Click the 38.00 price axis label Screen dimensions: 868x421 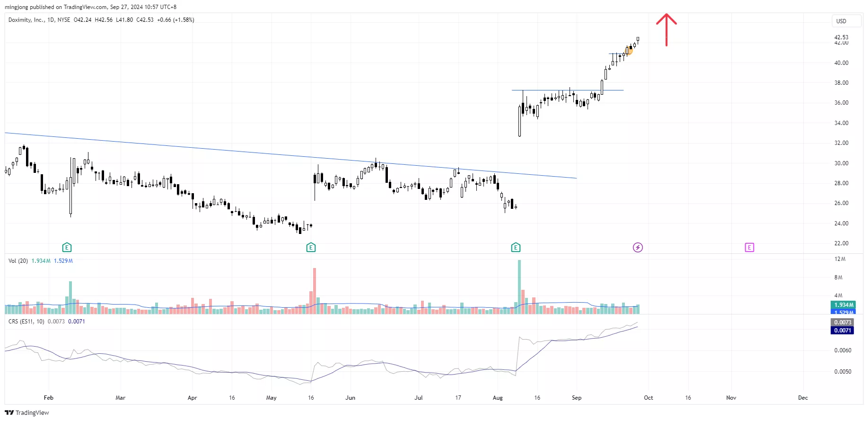841,83
